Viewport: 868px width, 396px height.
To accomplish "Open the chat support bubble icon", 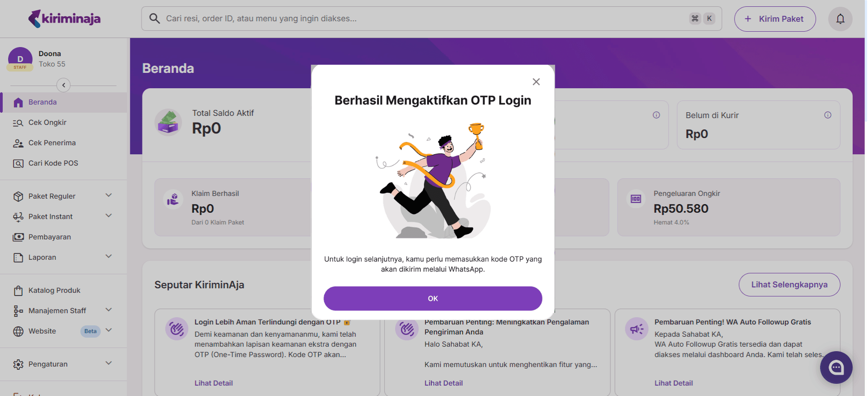I will click(x=836, y=367).
